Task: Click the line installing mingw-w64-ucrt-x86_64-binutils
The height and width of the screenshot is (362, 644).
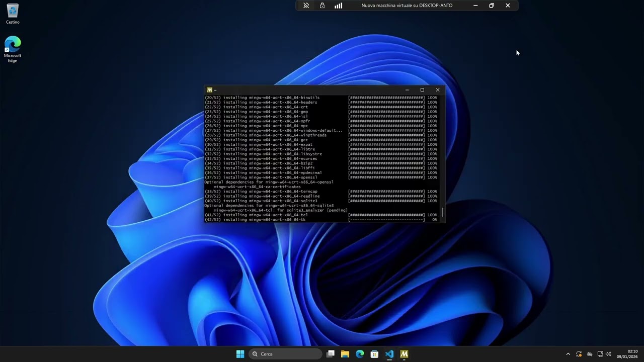Action: point(321,98)
